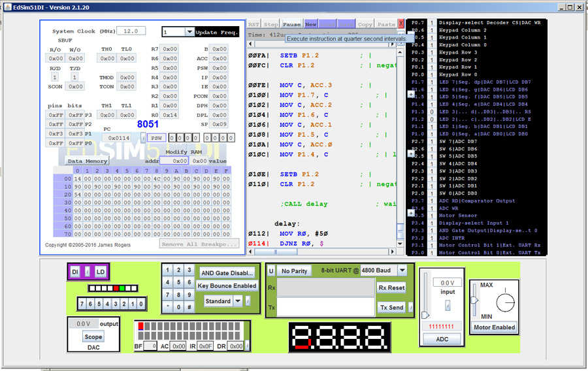Expand the plus icon beside P2.6
This screenshot has height=371, width=588.
(x=411, y=153)
